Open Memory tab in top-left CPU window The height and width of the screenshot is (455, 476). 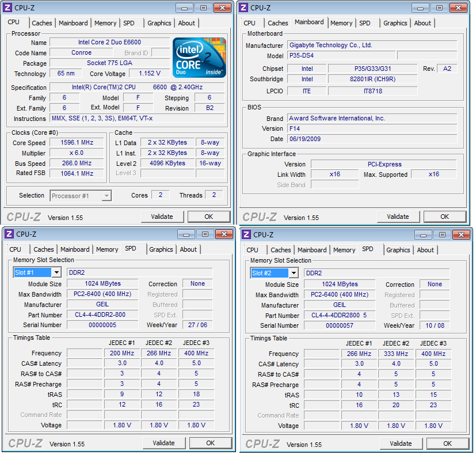[105, 23]
